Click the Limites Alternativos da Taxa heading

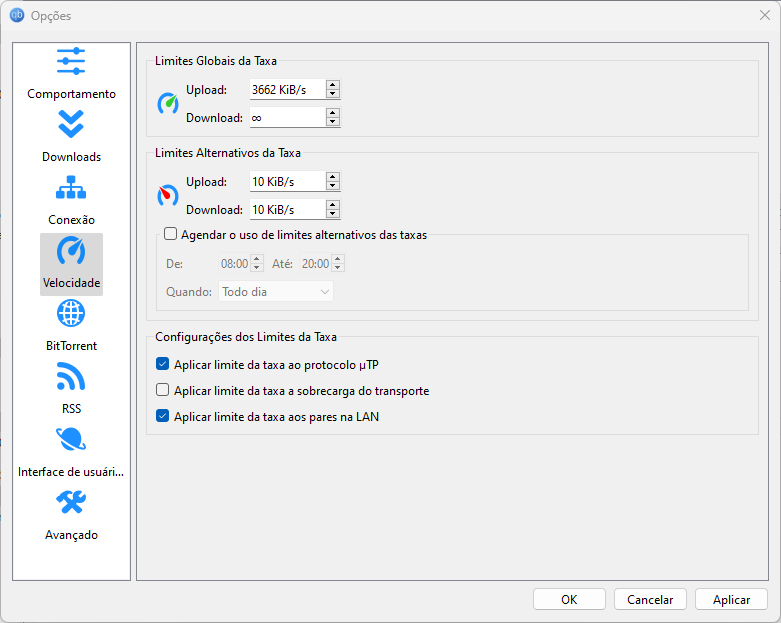pos(228,153)
